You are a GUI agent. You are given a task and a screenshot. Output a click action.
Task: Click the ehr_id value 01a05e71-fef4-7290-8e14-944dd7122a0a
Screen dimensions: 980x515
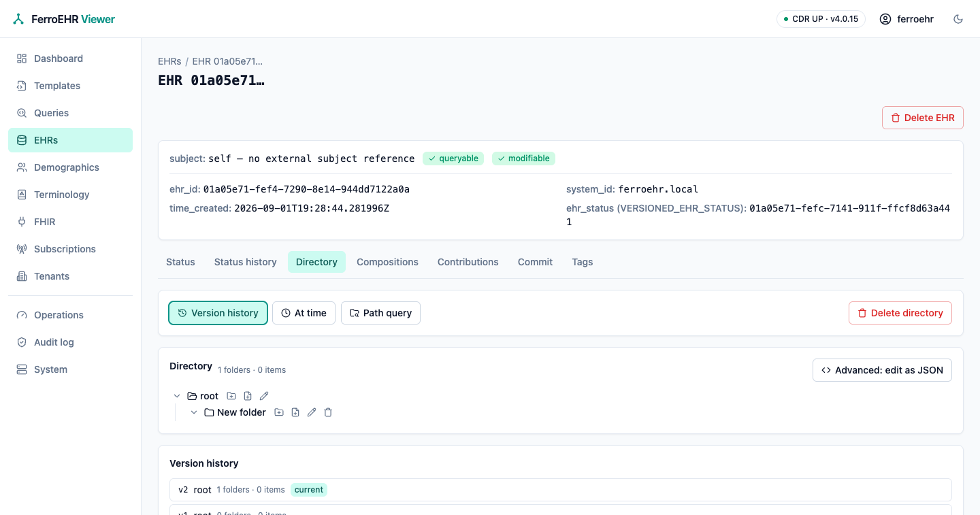(306, 189)
